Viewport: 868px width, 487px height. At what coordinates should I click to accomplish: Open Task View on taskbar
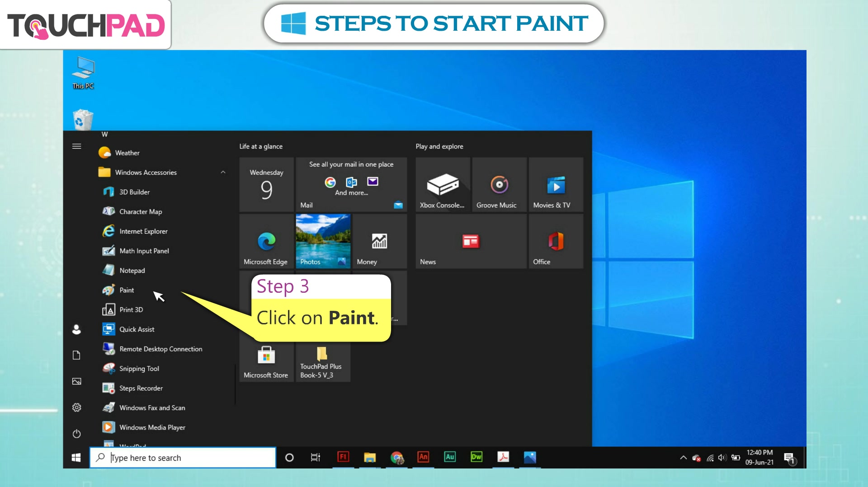(316, 458)
